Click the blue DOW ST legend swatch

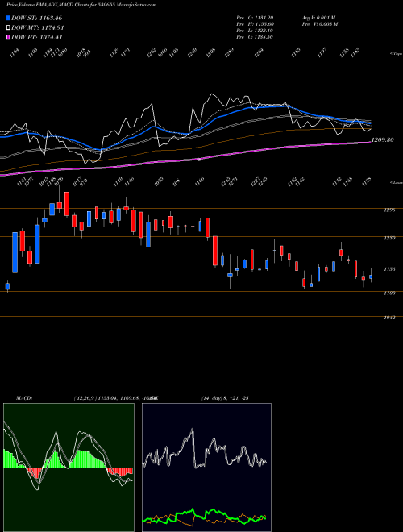pyautogui.click(x=8, y=18)
